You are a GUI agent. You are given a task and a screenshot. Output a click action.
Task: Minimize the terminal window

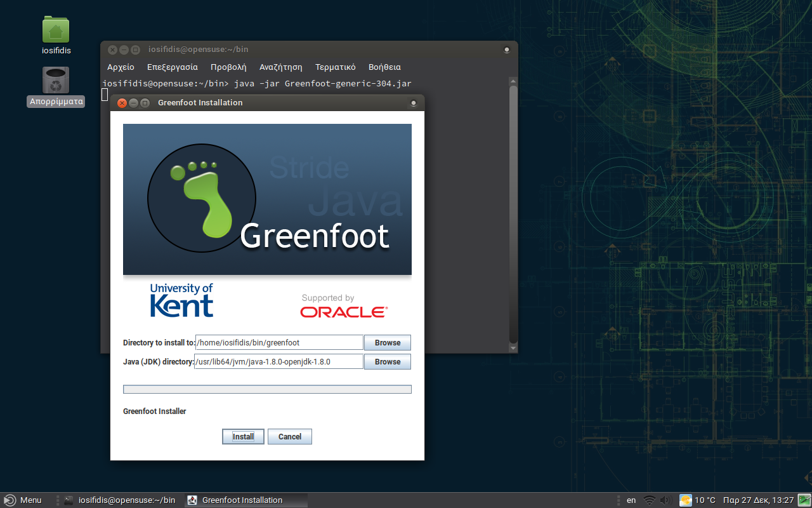[124, 50]
